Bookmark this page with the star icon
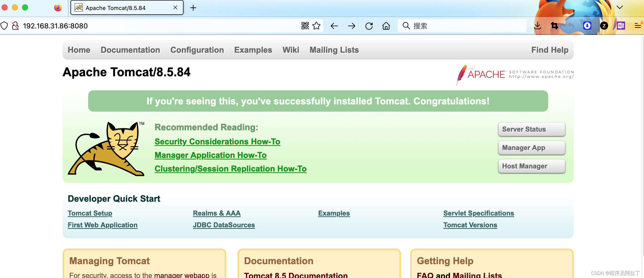This screenshot has height=278, width=644. (316, 26)
